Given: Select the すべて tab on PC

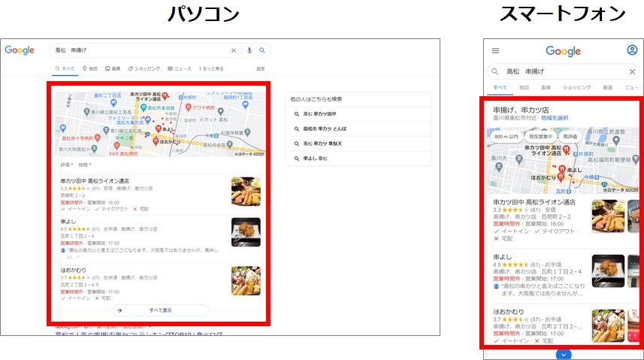Looking at the screenshot, I should (65, 68).
